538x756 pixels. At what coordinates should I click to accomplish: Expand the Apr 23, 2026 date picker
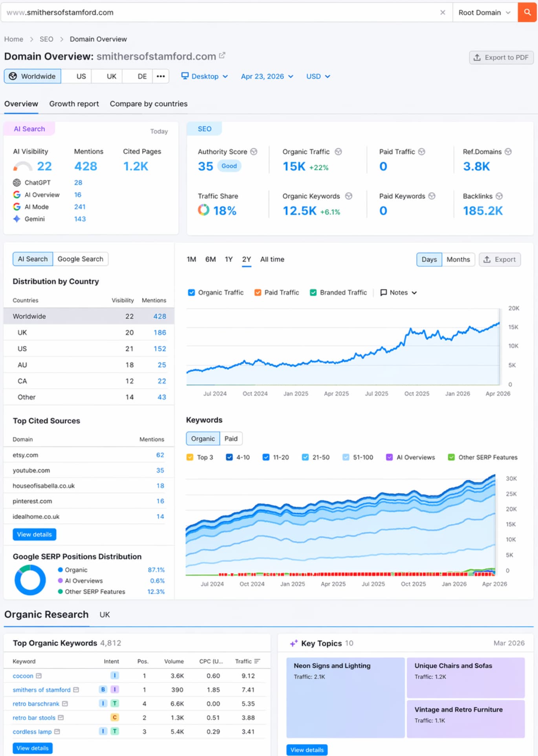coord(267,76)
